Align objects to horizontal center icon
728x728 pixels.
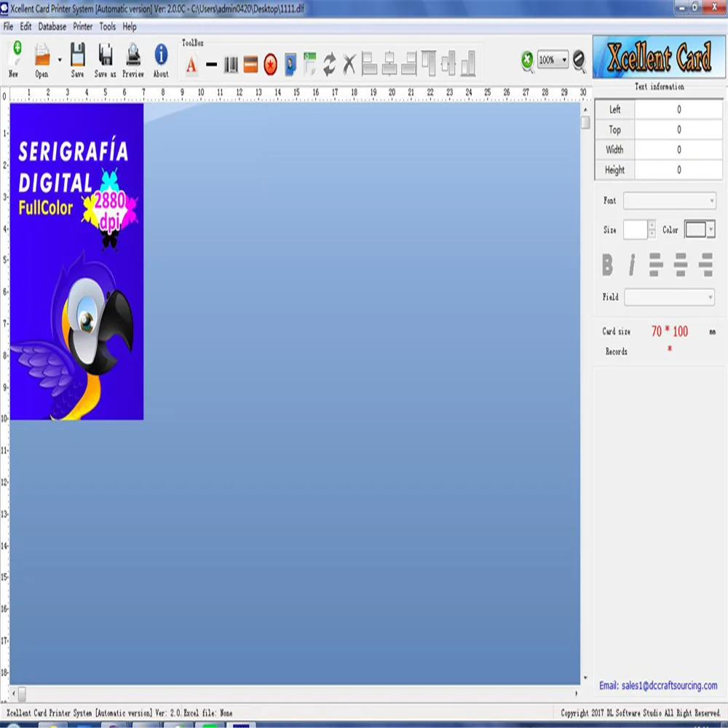[x=389, y=63]
